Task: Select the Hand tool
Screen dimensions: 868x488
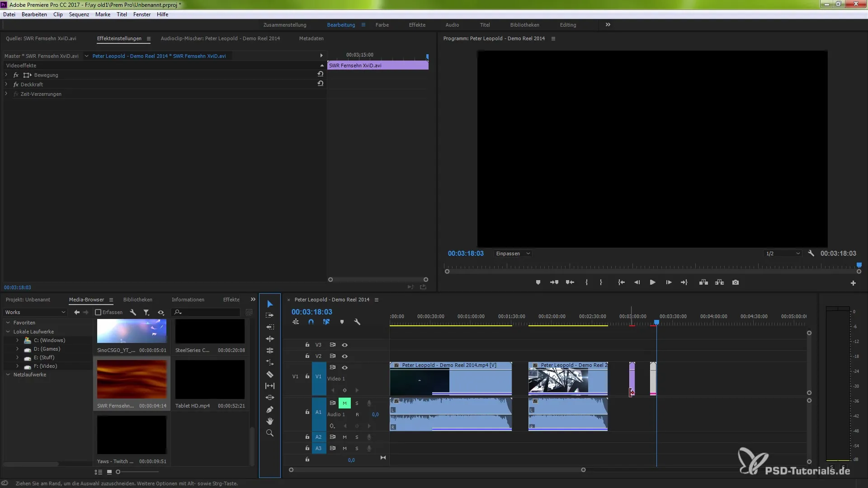Action: pyautogui.click(x=270, y=421)
